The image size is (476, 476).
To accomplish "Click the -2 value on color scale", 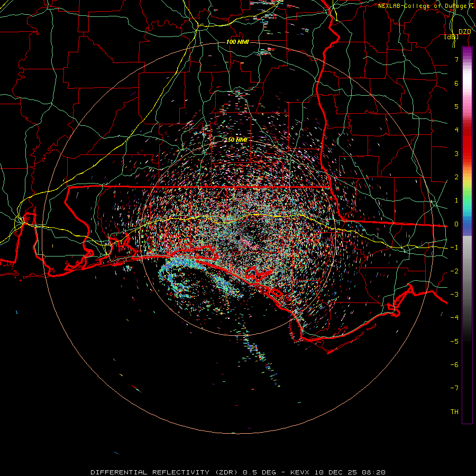I will point(454,271).
